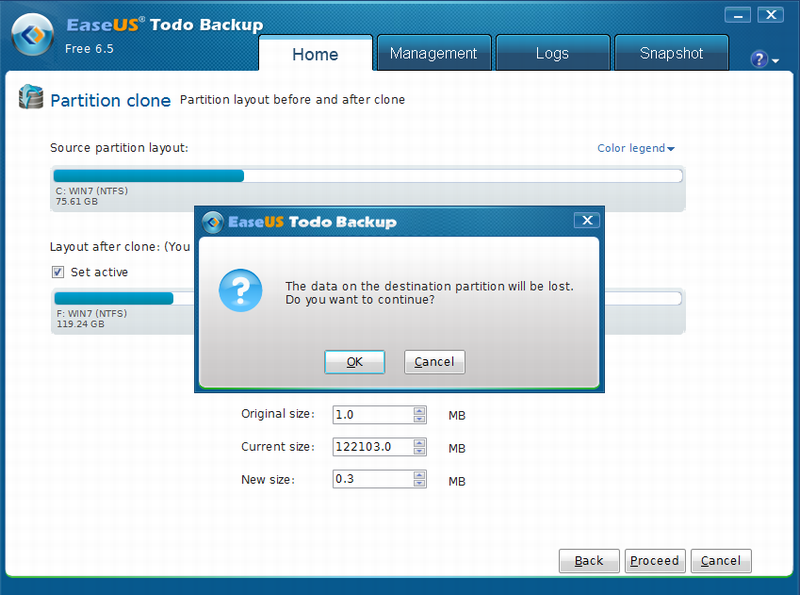Click the '75.61 GB' source size text
This screenshot has height=595, width=800.
(x=77, y=202)
